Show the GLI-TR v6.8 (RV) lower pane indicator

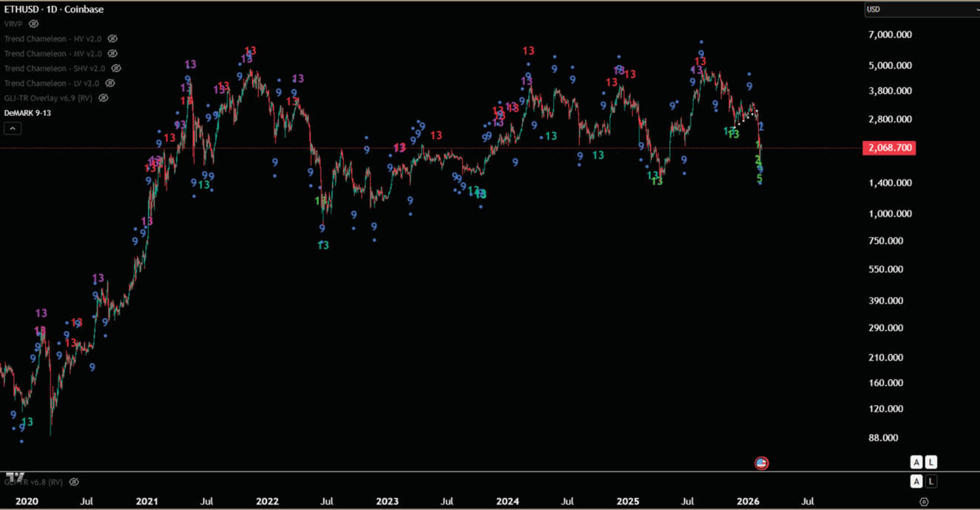pyautogui.click(x=74, y=482)
